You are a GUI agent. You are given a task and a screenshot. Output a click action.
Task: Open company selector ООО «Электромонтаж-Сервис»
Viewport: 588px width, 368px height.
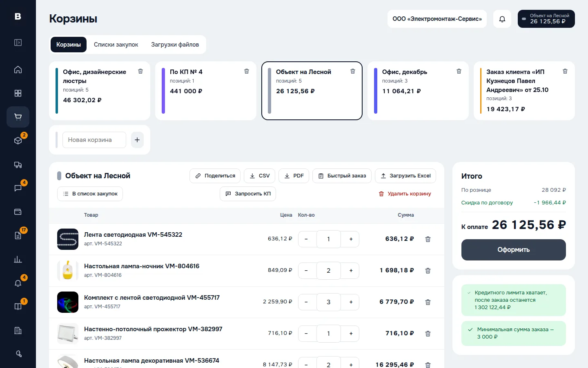(437, 19)
